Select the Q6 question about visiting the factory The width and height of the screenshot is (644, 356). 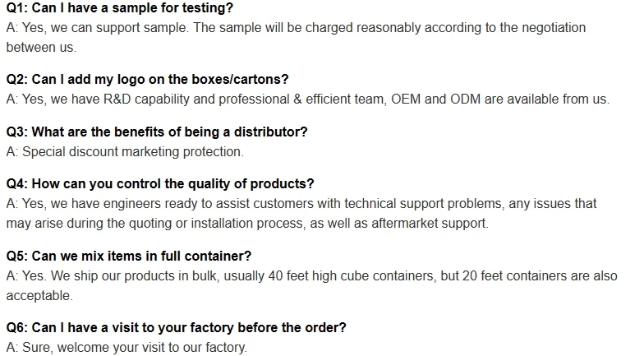tap(177, 327)
